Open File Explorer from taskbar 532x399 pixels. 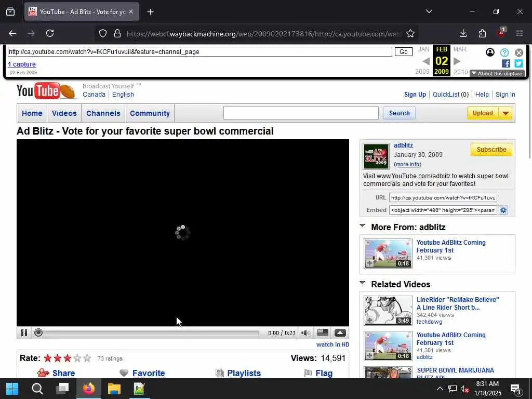[x=114, y=389]
